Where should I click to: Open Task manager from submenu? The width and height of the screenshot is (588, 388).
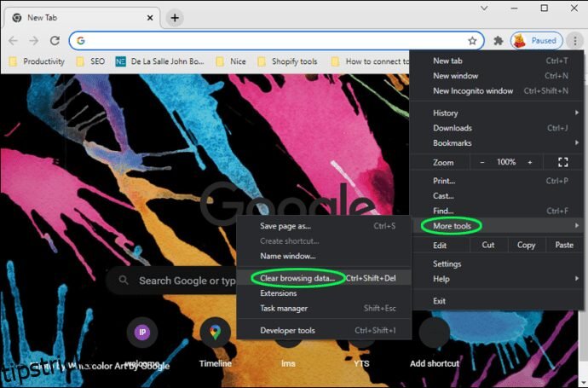tap(284, 308)
